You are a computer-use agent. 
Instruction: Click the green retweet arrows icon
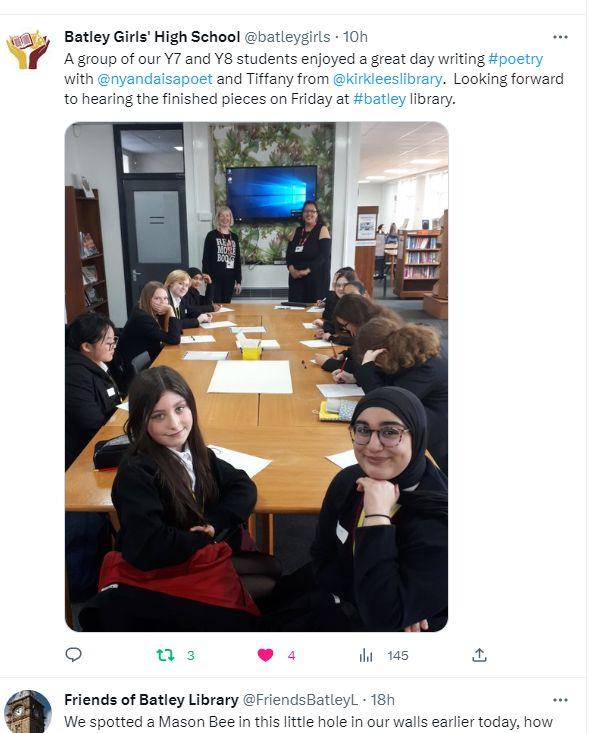tap(165, 655)
